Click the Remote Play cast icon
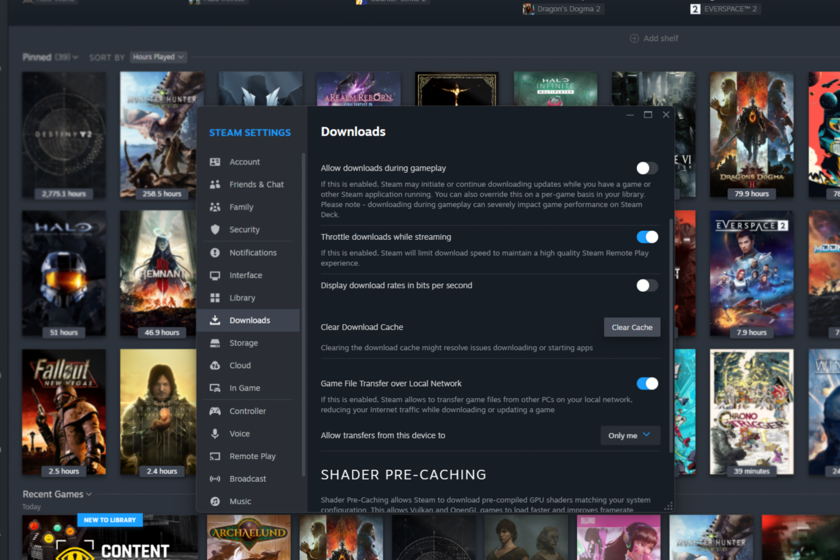Image resolution: width=840 pixels, height=560 pixels. pyautogui.click(x=215, y=456)
